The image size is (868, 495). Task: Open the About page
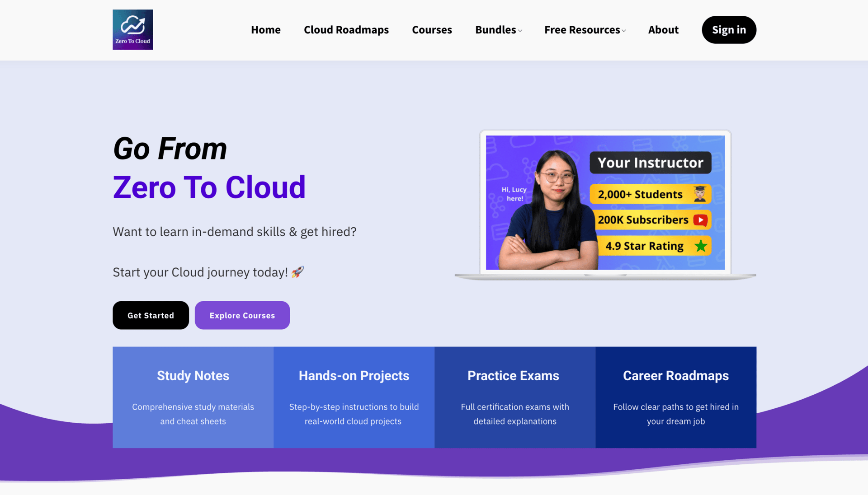(x=663, y=30)
